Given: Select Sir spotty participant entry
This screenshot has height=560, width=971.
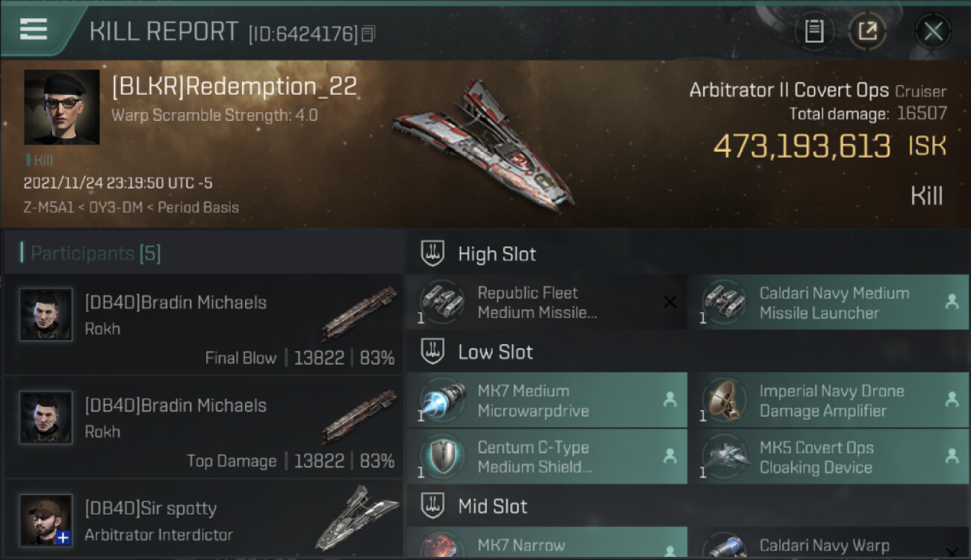Looking at the screenshot, I should point(204,520).
